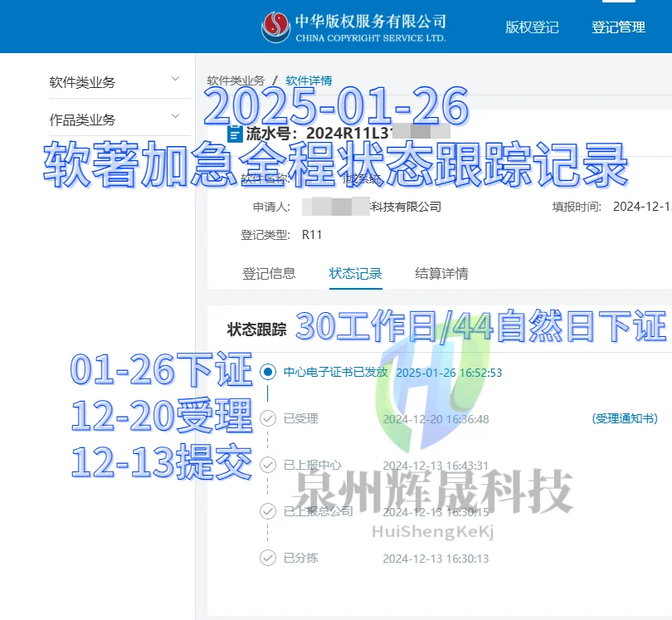Click the China Copyright Service logo icon
Screen dimensions: 672x620
276,25
